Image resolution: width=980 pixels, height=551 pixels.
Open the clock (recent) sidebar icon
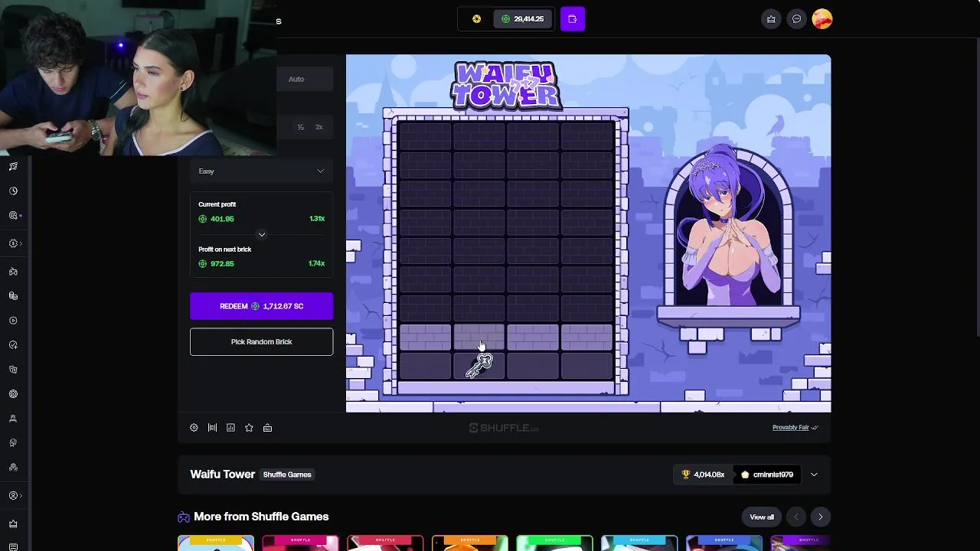point(13,191)
